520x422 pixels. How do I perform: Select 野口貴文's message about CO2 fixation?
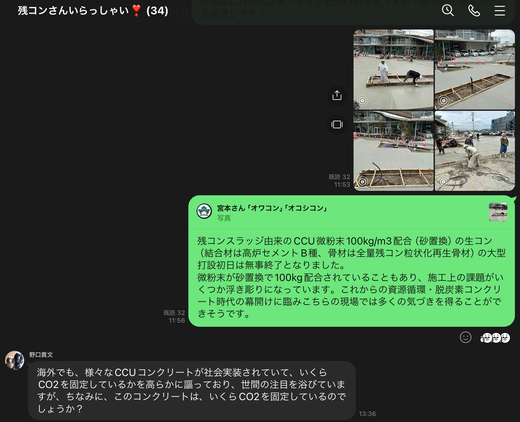(x=192, y=390)
